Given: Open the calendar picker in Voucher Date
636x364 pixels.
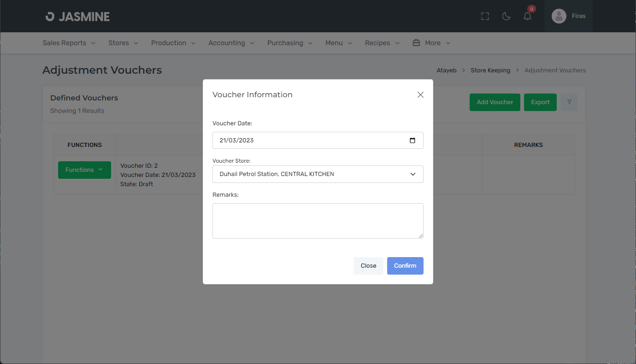Looking at the screenshot, I should pos(412,141).
